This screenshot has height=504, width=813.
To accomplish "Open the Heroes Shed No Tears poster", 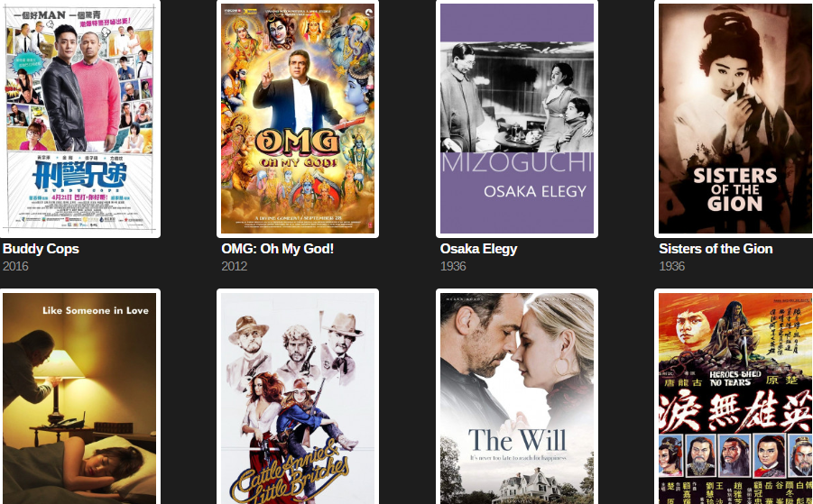I will [x=734, y=397].
